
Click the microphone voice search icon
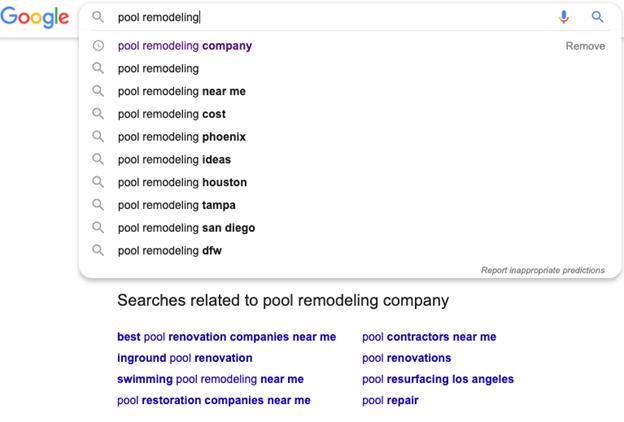564,17
